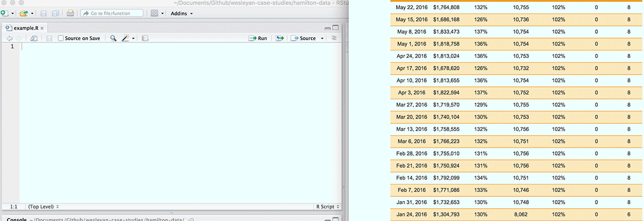Click the Re-run previous code icon
Image resolution: width=644 pixels, height=221 pixels.
[280, 38]
